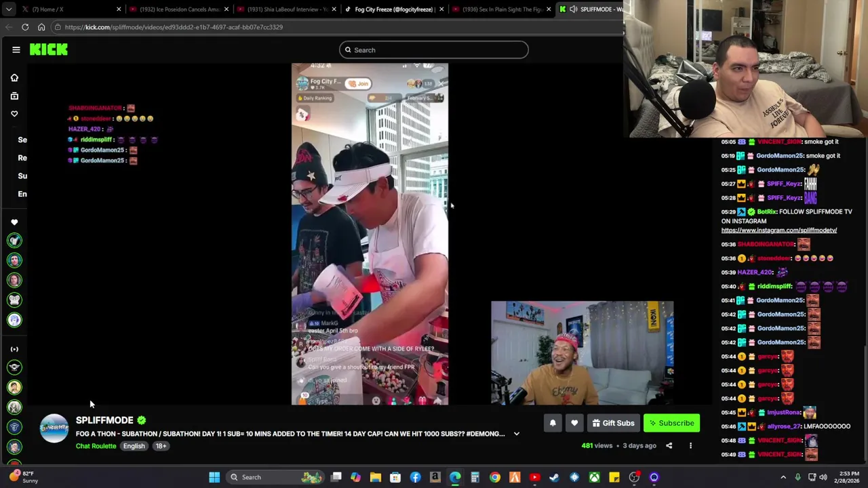The width and height of the screenshot is (868, 488).
Task: Open the Copilot icon on the taskbar
Action: pos(355,477)
